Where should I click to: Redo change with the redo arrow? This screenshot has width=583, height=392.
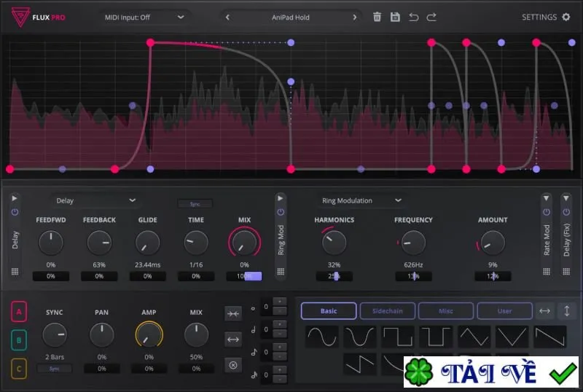pyautogui.click(x=431, y=17)
